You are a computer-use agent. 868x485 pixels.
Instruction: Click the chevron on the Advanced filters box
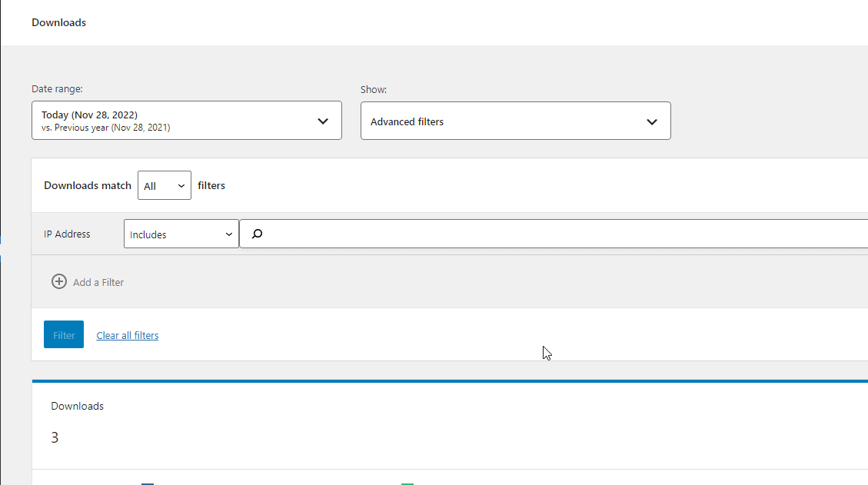pos(652,121)
